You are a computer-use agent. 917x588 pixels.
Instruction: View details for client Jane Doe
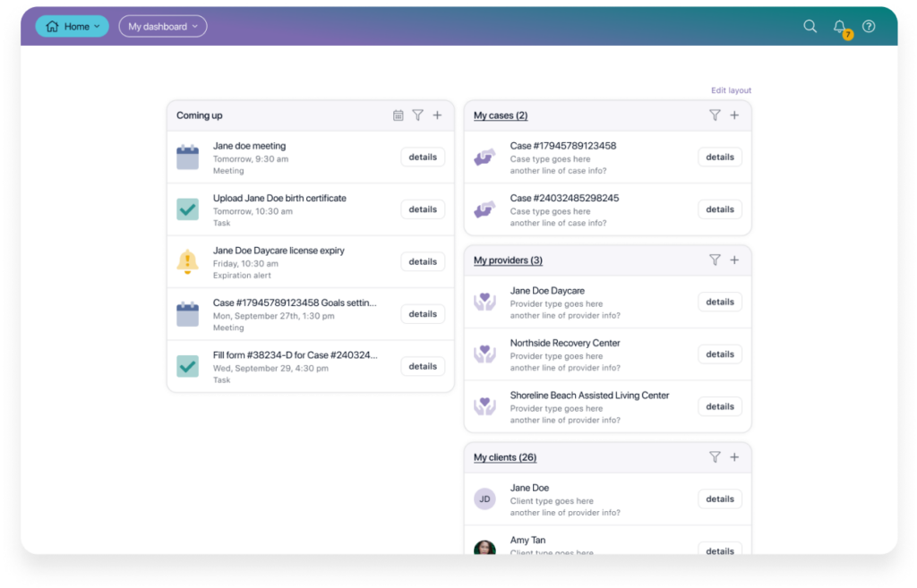(720, 499)
